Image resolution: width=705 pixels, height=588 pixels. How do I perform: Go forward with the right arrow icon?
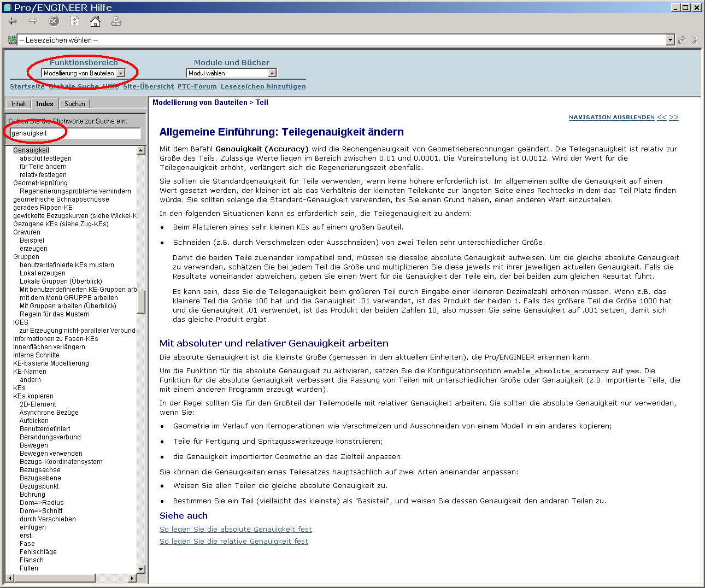click(33, 21)
